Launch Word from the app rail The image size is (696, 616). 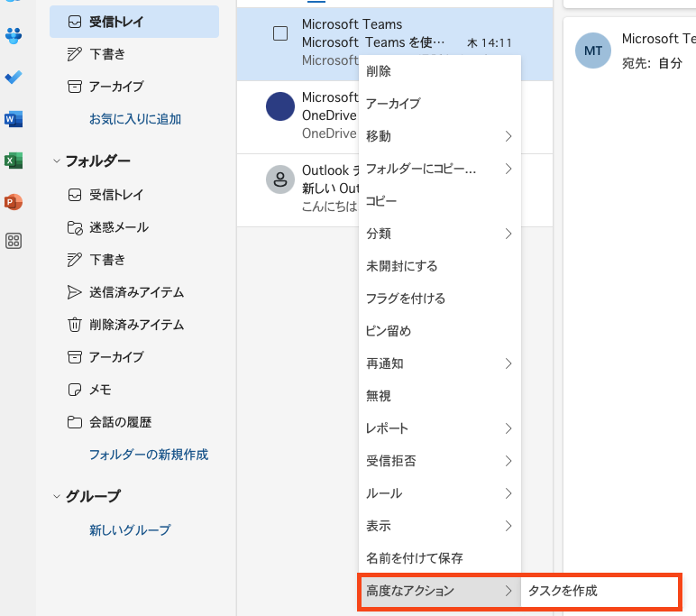click(x=14, y=119)
